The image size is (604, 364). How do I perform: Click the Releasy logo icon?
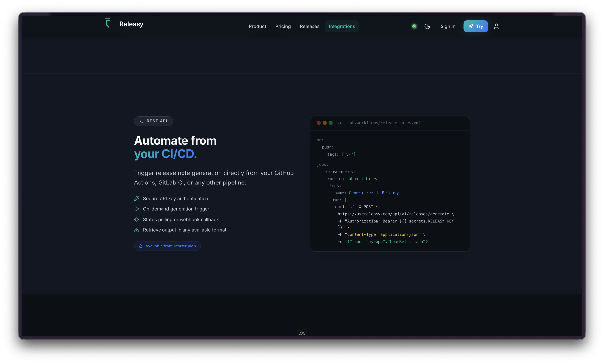coord(108,23)
